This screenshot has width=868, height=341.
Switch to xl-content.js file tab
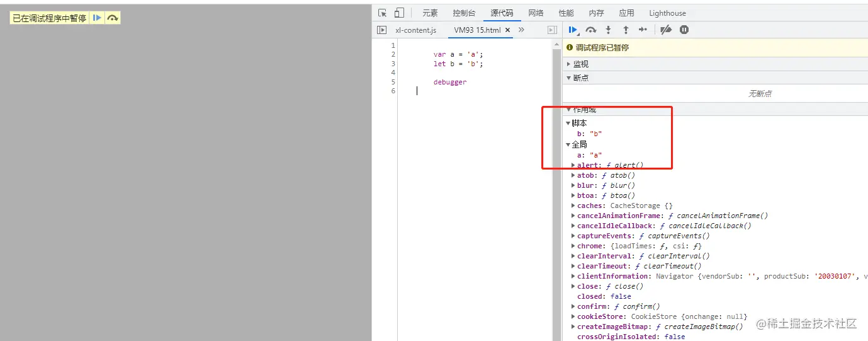click(415, 30)
